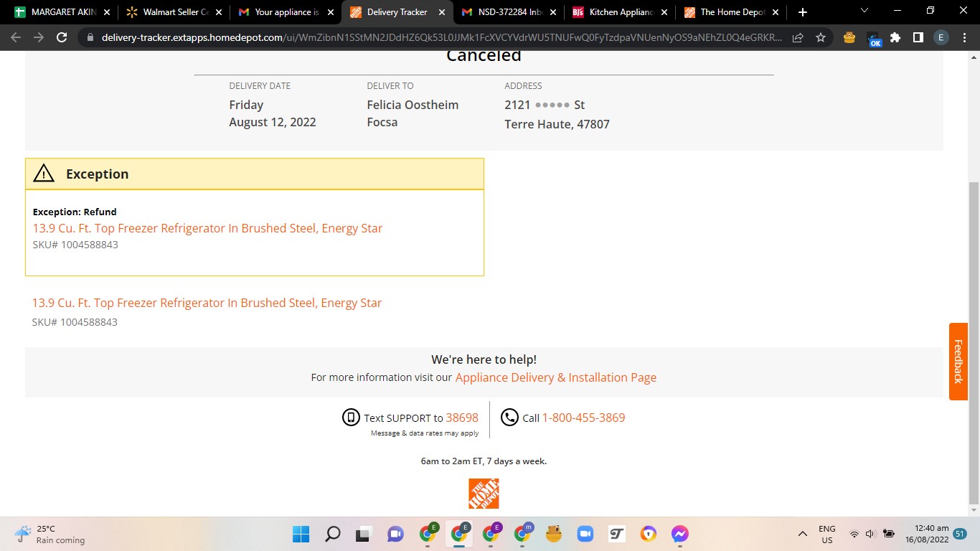This screenshot has width=980, height=551.
Task: Click the Canceled status heading
Action: (x=484, y=56)
